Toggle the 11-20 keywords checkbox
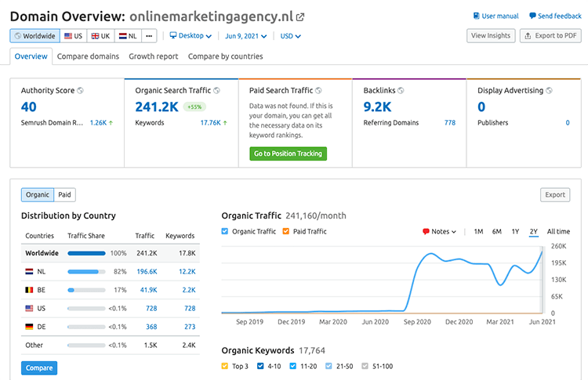 tap(293, 366)
